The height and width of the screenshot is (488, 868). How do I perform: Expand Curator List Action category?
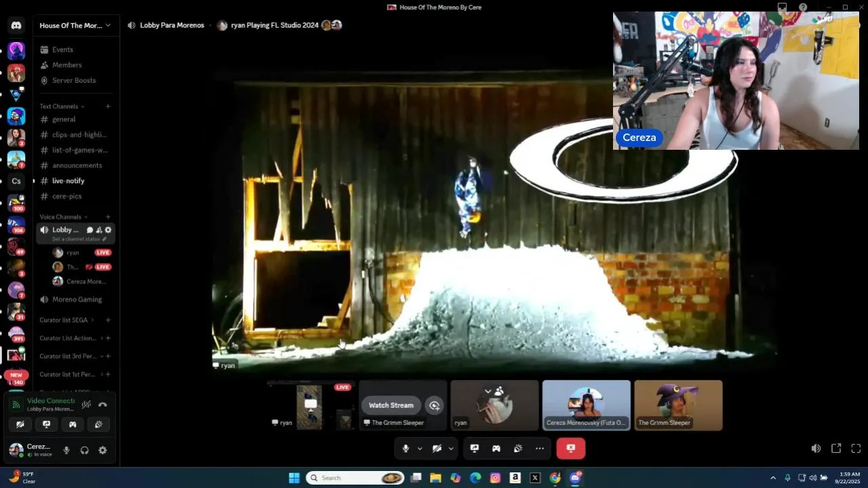point(70,338)
